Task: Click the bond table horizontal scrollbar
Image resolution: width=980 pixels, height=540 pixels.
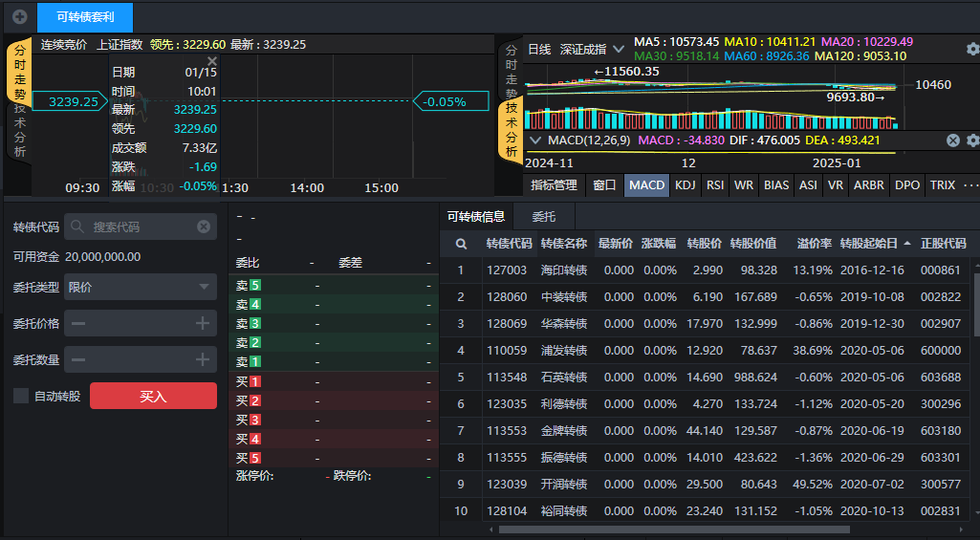Action: (x=674, y=530)
